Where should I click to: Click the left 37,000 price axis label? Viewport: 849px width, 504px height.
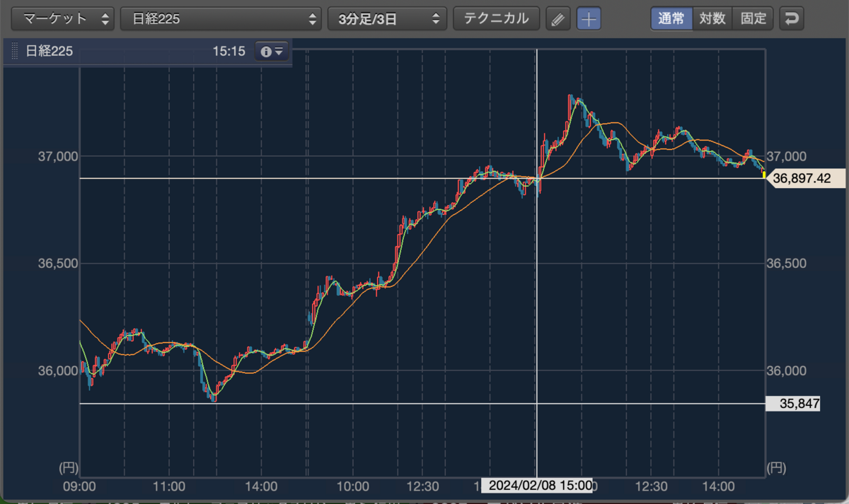[57, 156]
